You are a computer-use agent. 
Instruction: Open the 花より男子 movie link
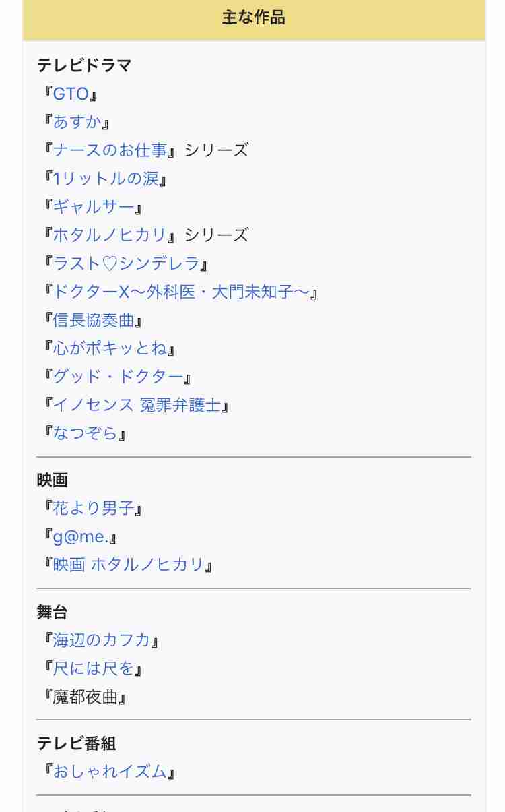[94, 508]
